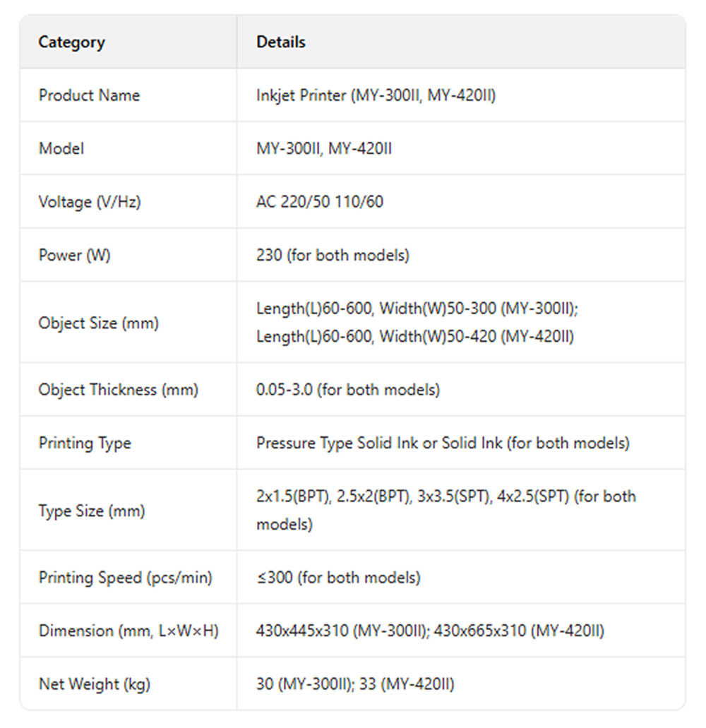Click the Object Thickness (mm) label
This screenshot has height=728, width=706.
[x=118, y=390]
